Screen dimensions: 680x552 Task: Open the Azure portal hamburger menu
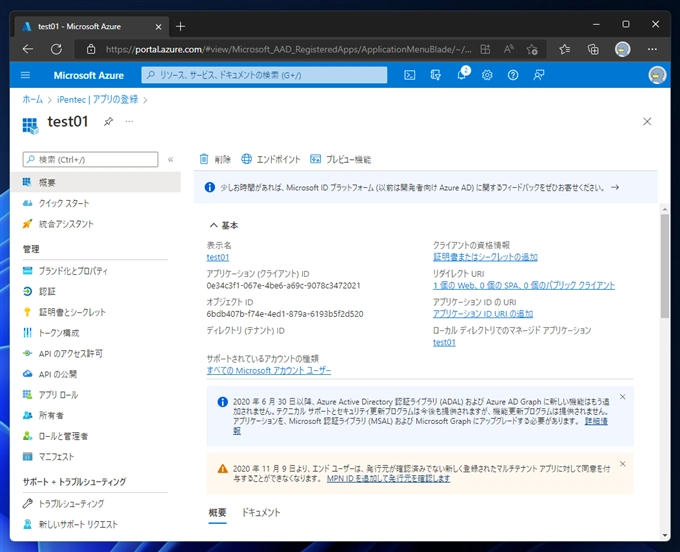coord(26,75)
